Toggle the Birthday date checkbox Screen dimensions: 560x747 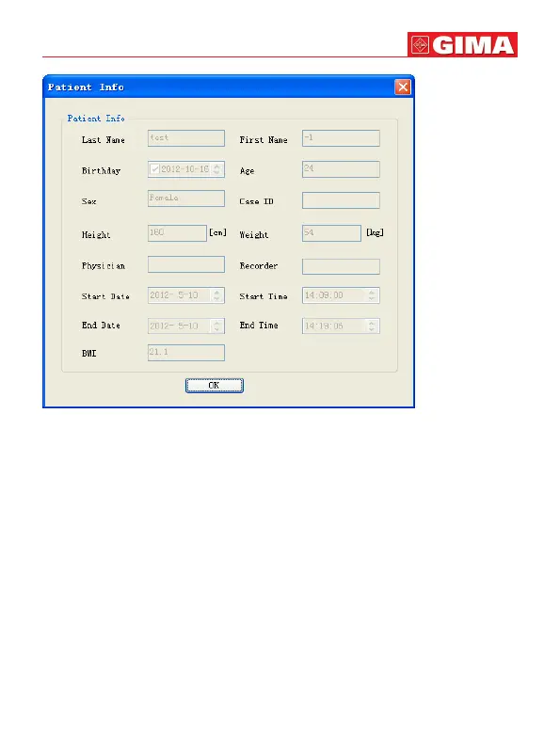pos(154,169)
